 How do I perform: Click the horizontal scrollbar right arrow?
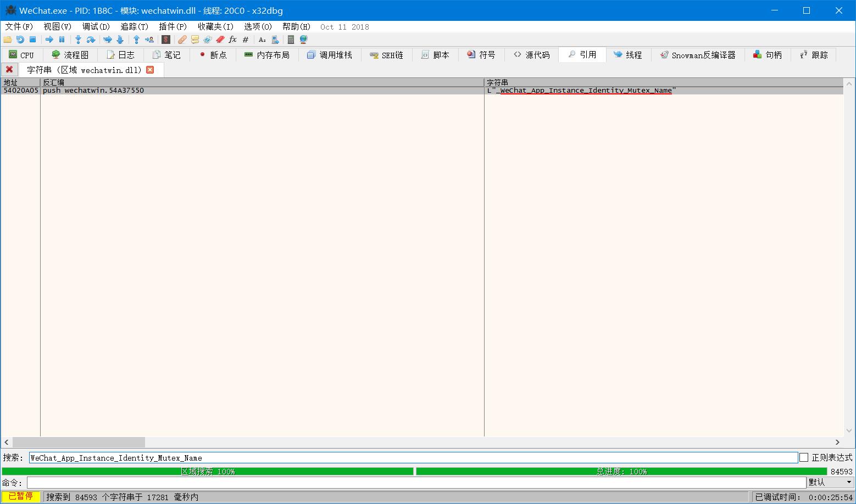point(837,442)
